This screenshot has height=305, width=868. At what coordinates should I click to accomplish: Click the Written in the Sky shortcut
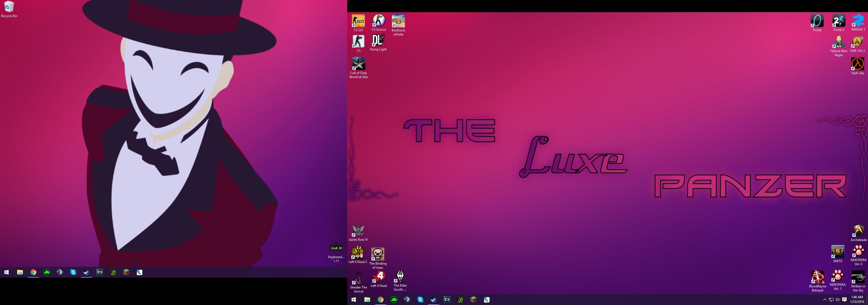tap(858, 281)
